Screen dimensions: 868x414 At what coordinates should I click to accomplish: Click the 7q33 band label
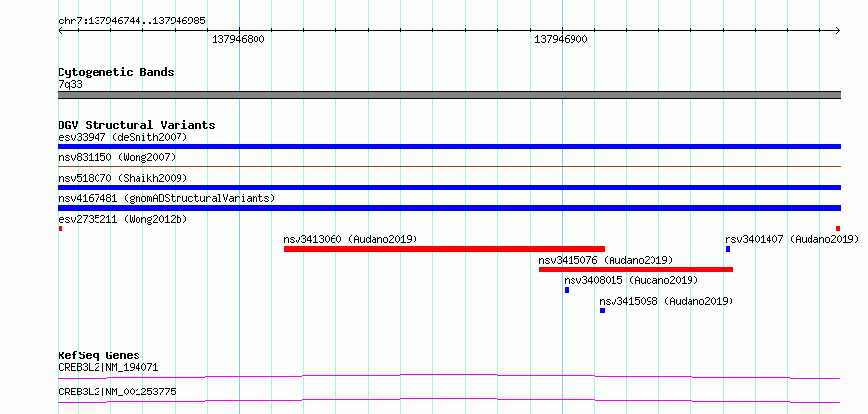click(x=70, y=84)
